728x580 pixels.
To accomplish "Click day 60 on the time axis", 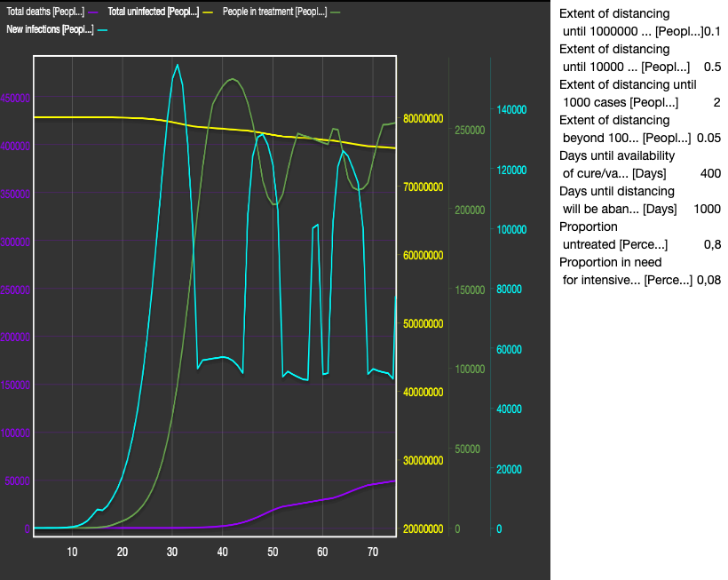I will coord(322,552).
